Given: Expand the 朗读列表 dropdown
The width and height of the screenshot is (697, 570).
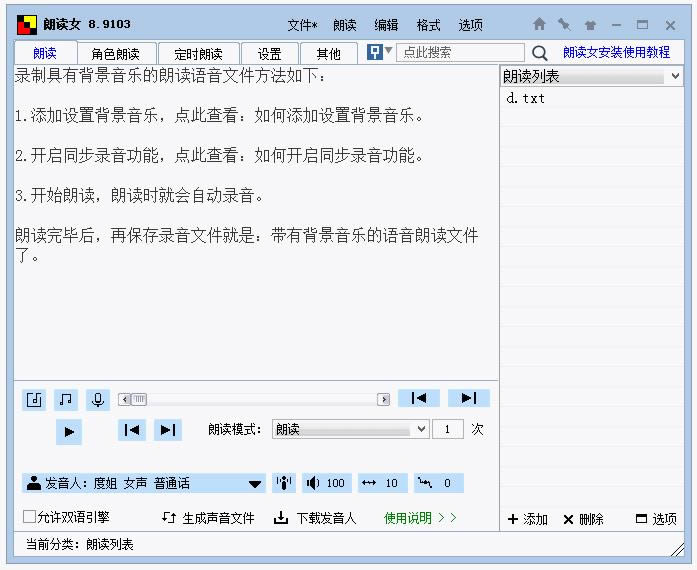Looking at the screenshot, I should click(x=675, y=76).
